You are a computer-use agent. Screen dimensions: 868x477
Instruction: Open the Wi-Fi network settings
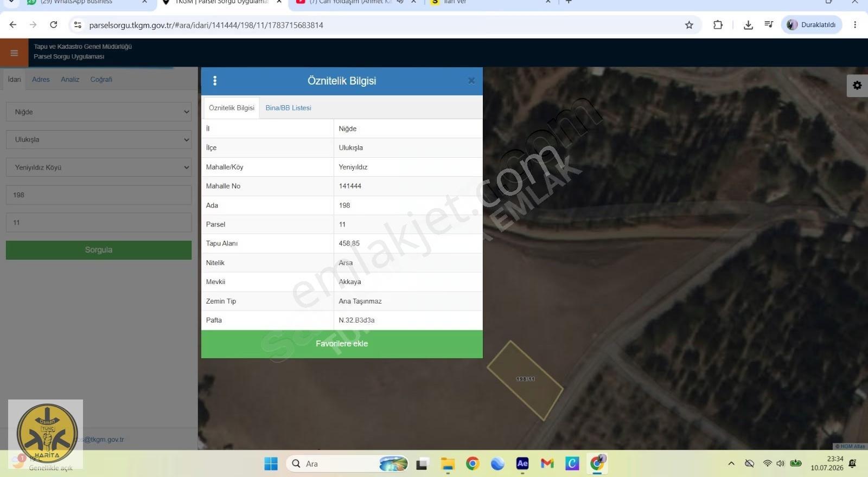click(x=767, y=463)
